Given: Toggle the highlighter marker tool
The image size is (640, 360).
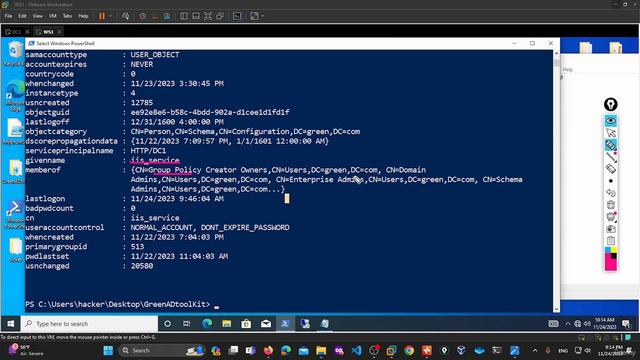Looking at the screenshot, I should tap(611, 145).
